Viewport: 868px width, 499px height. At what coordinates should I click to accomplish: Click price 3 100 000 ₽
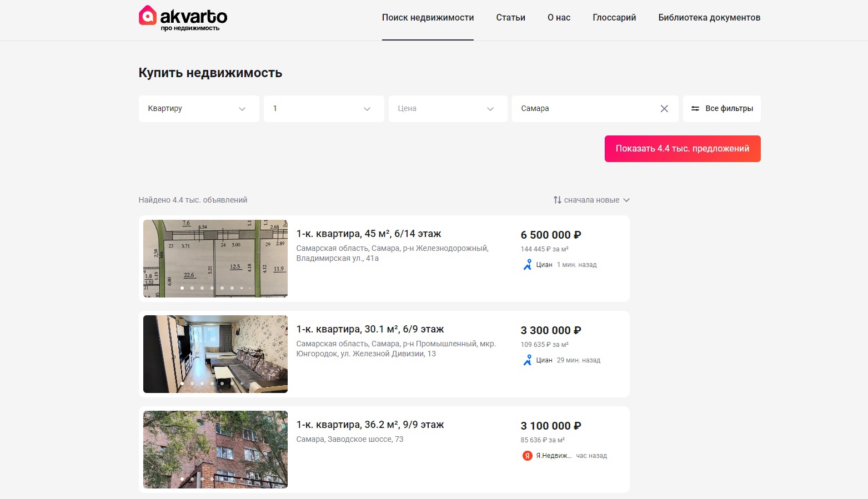point(551,426)
